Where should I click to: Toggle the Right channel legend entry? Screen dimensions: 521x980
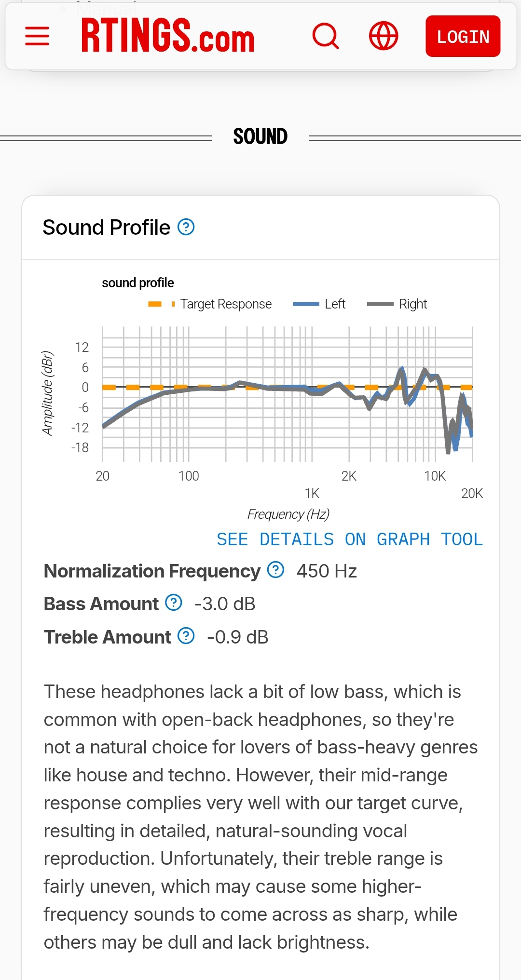pyautogui.click(x=413, y=304)
